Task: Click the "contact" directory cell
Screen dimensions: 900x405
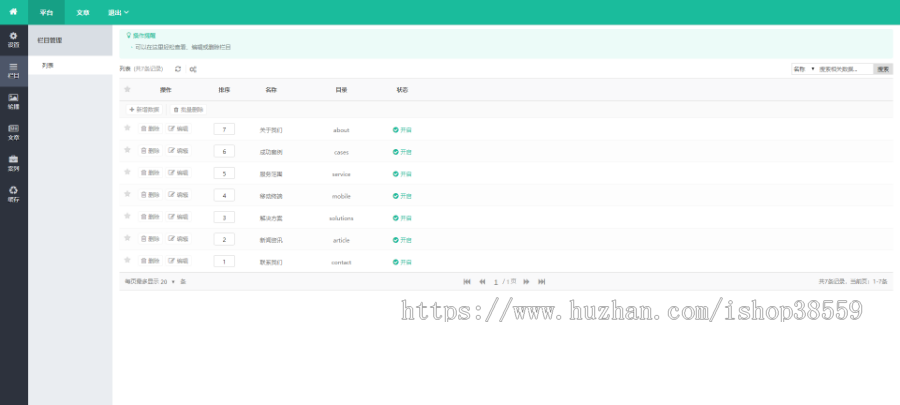Action: point(341,262)
